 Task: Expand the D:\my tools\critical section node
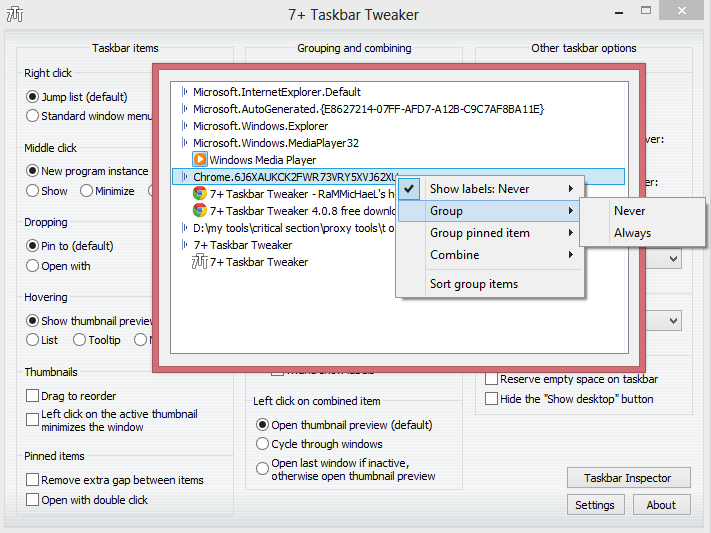184,228
